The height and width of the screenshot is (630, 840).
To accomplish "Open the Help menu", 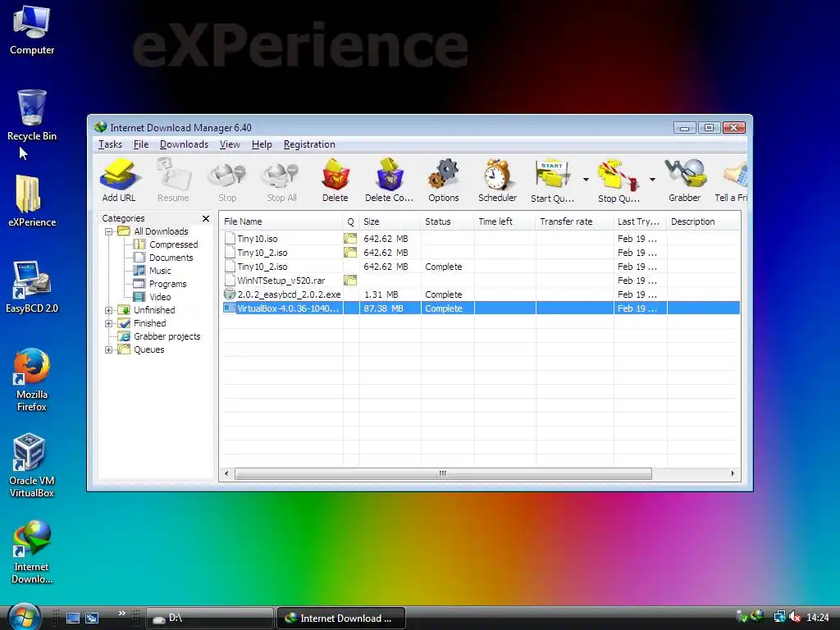I will tap(262, 144).
